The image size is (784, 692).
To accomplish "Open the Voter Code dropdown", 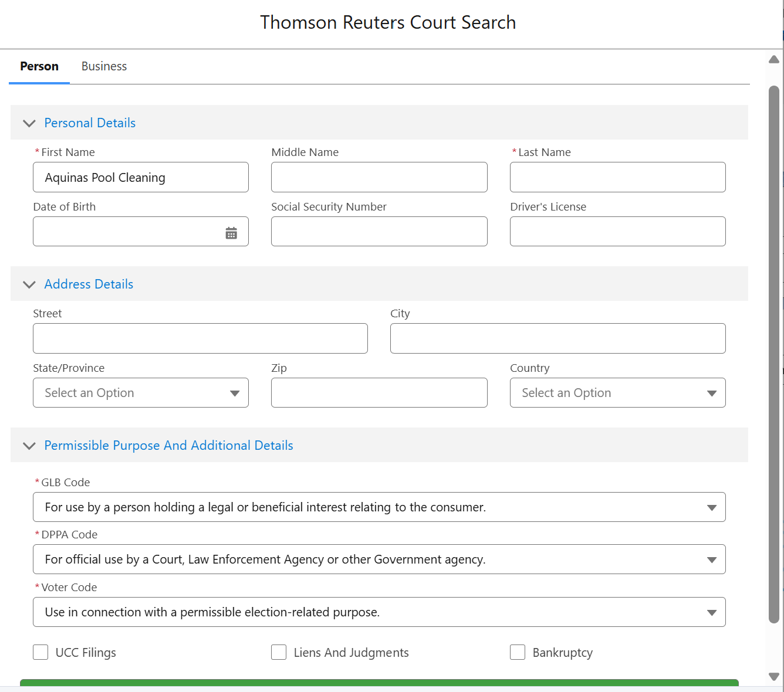I will tap(379, 612).
